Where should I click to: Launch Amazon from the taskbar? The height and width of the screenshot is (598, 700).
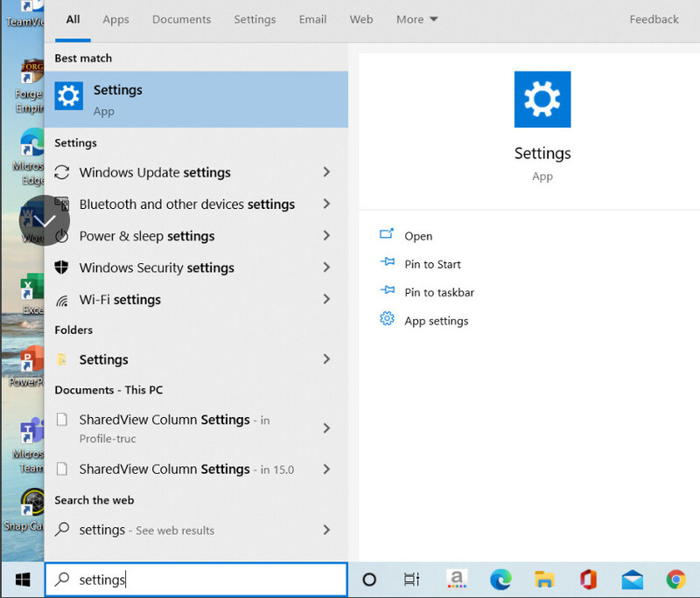pyautogui.click(x=456, y=580)
